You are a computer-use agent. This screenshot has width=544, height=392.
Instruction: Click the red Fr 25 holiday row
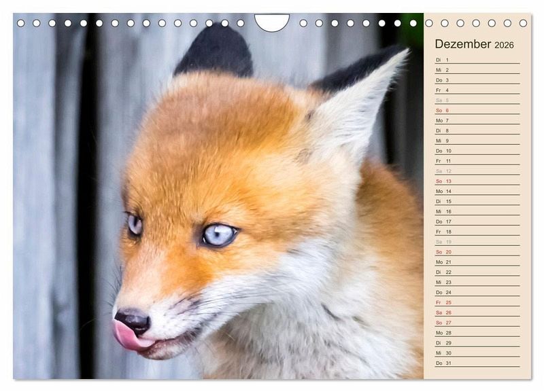pos(477,302)
